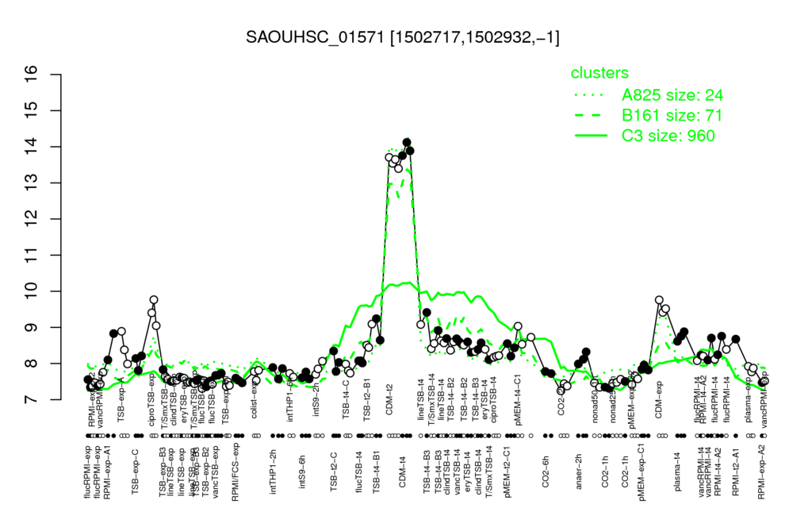Click the 'pMEM-exp-C1' x-axis label

point(642,471)
